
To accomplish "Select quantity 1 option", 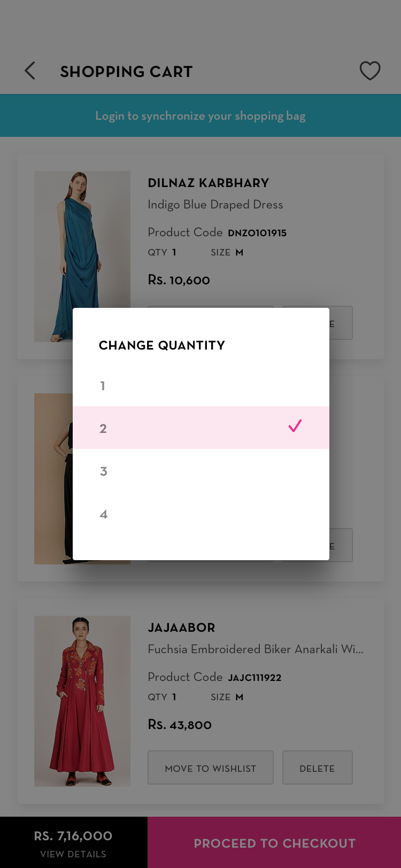I will point(200,385).
